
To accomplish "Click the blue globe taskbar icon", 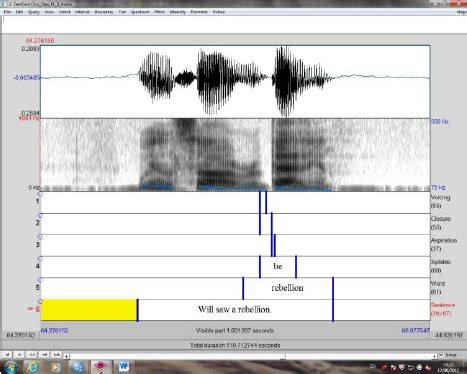I will pyautogui.click(x=78, y=367).
